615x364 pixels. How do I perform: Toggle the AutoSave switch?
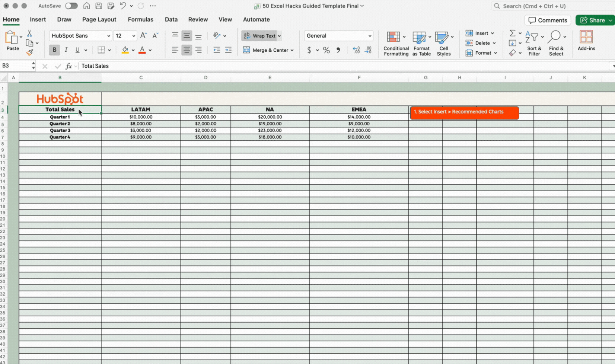click(x=71, y=6)
